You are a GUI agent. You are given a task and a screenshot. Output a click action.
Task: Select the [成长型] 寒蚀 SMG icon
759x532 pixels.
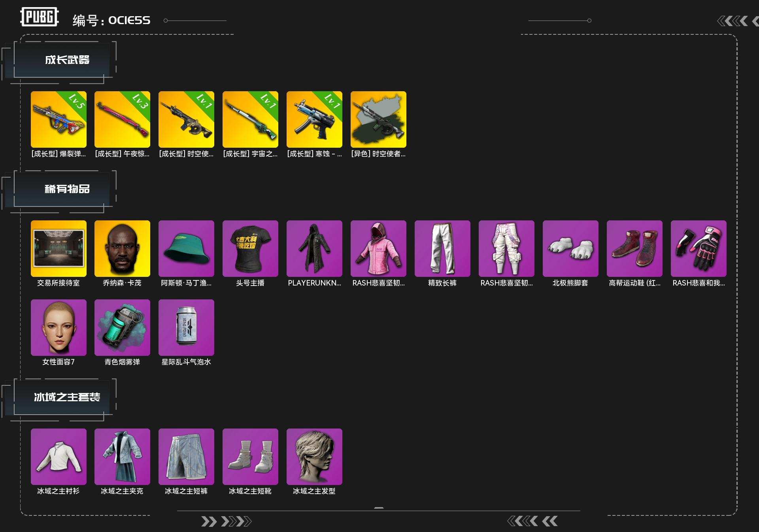[314, 119]
